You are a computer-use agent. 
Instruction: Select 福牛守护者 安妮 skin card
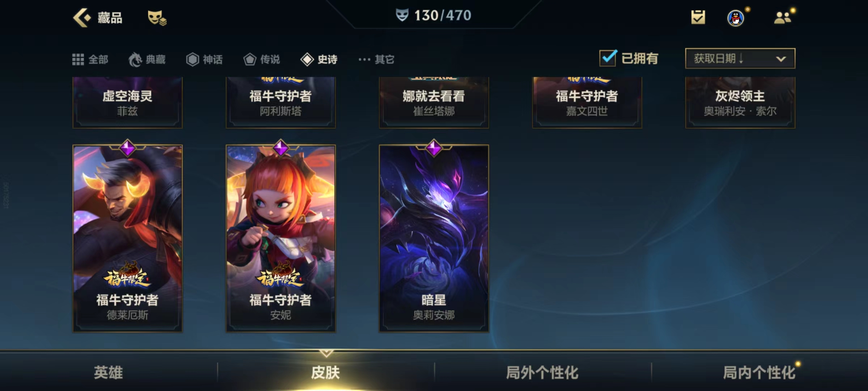pos(281,238)
